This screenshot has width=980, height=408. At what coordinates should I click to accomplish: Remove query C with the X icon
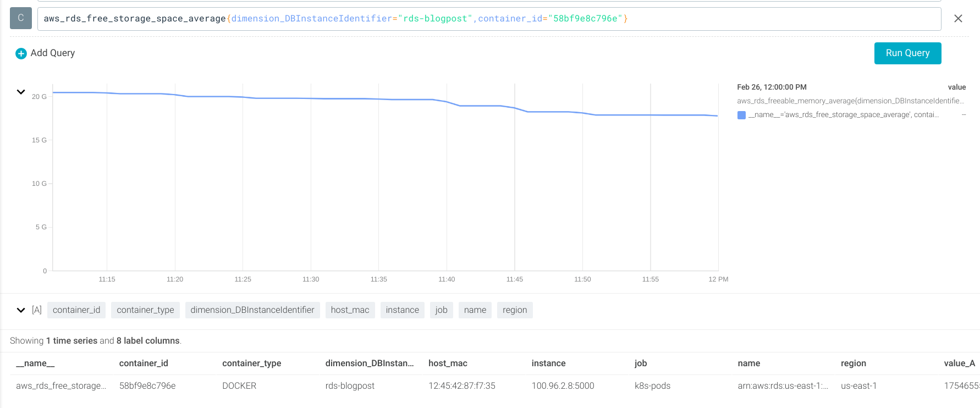click(x=958, y=19)
